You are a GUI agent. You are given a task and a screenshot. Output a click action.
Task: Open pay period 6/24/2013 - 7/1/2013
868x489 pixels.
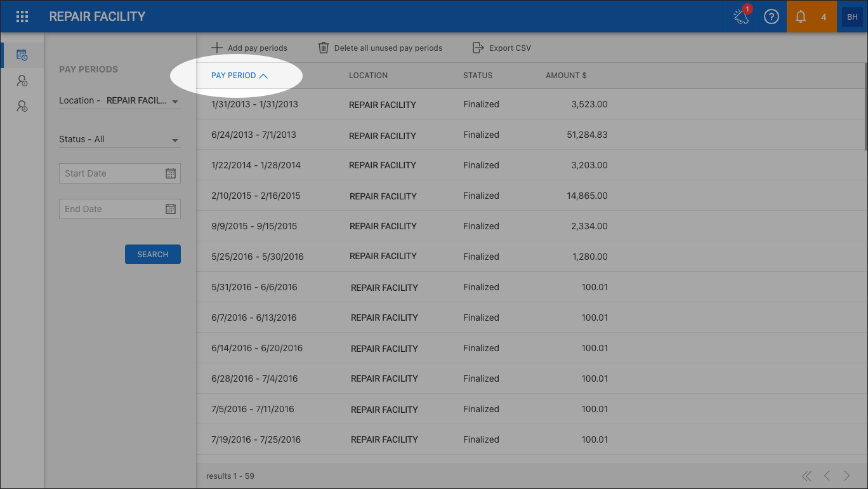coord(254,135)
